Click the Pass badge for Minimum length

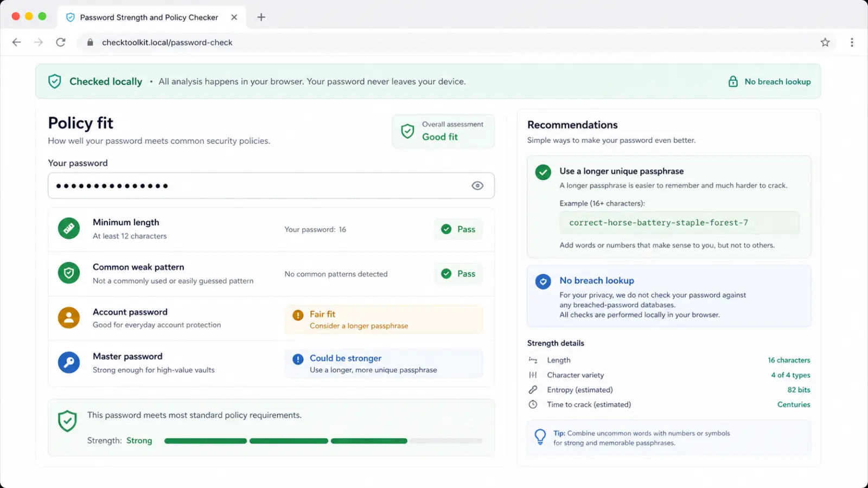458,229
